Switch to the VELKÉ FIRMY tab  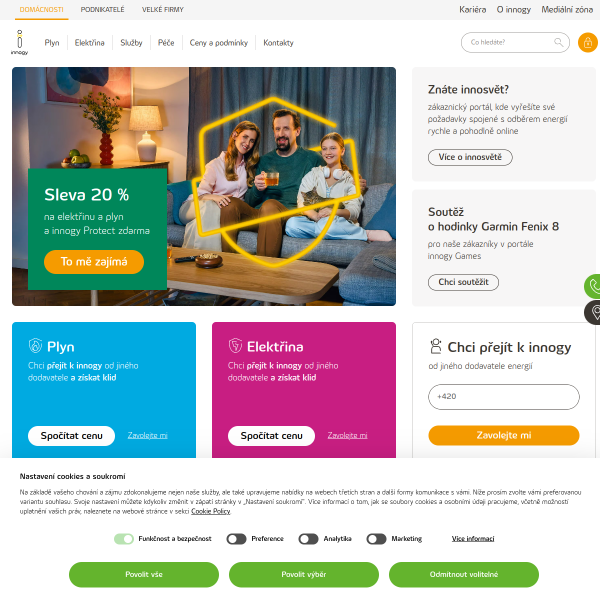pos(163,10)
